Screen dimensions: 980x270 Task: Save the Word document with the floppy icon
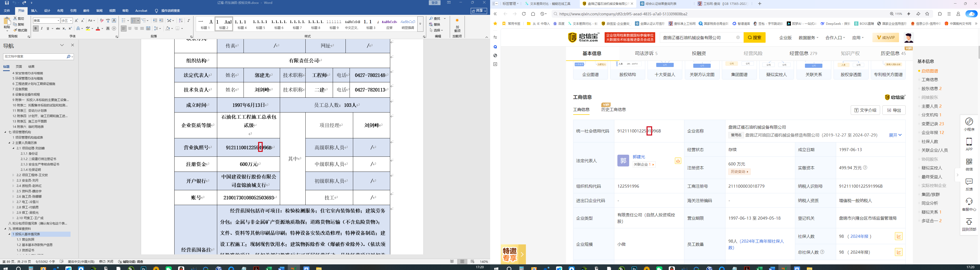click(7, 3)
